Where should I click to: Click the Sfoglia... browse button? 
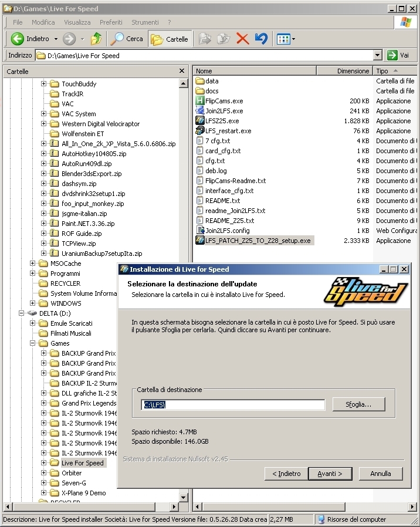358,404
